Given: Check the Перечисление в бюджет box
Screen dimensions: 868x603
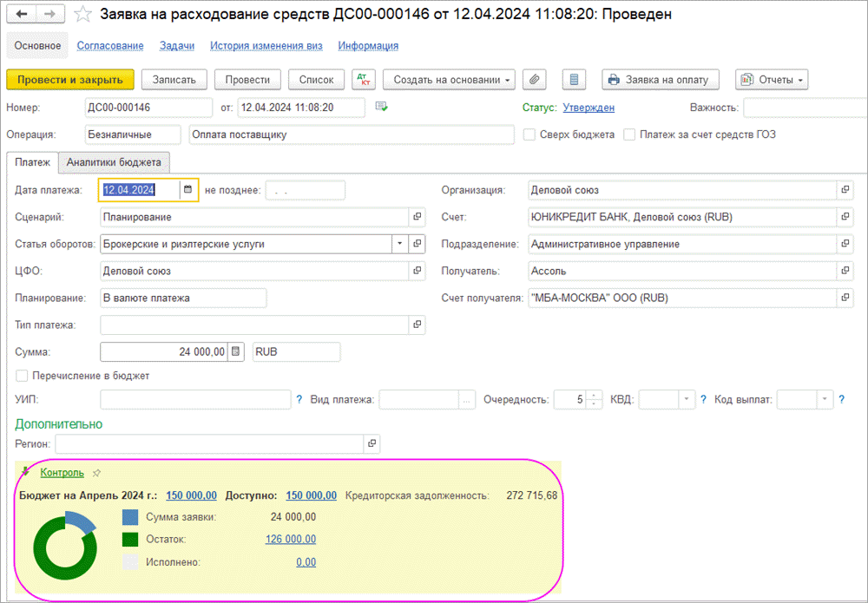Looking at the screenshot, I should tap(22, 376).
